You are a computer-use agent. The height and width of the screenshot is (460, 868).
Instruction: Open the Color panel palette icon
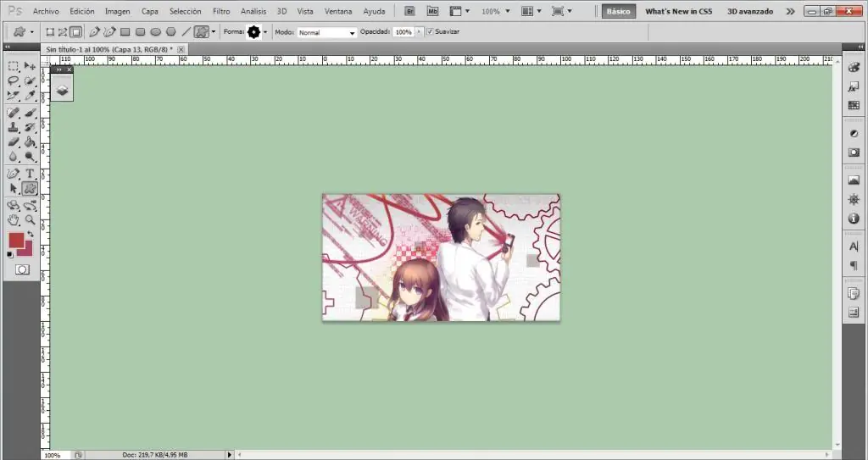click(x=854, y=68)
